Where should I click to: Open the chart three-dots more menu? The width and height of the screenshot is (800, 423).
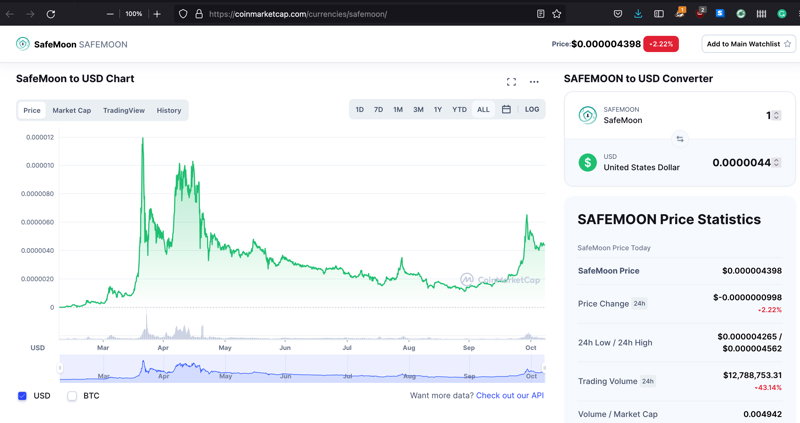click(534, 82)
